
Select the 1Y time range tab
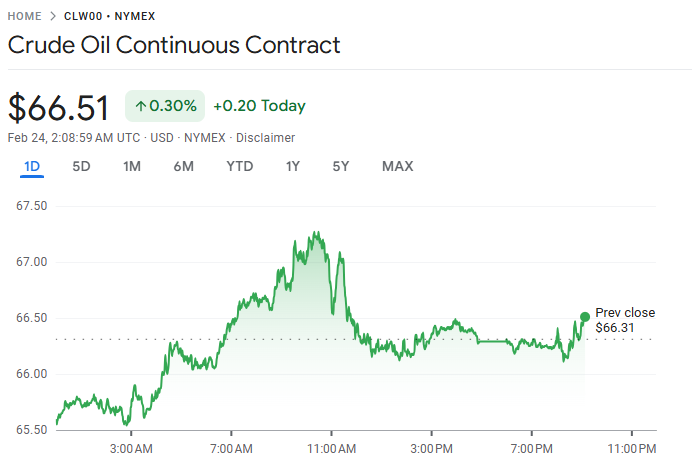pos(292,166)
